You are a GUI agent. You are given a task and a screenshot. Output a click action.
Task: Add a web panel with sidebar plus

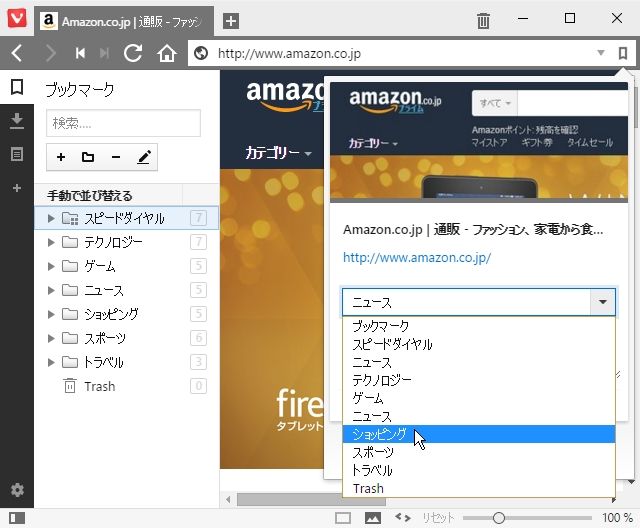pos(17,188)
